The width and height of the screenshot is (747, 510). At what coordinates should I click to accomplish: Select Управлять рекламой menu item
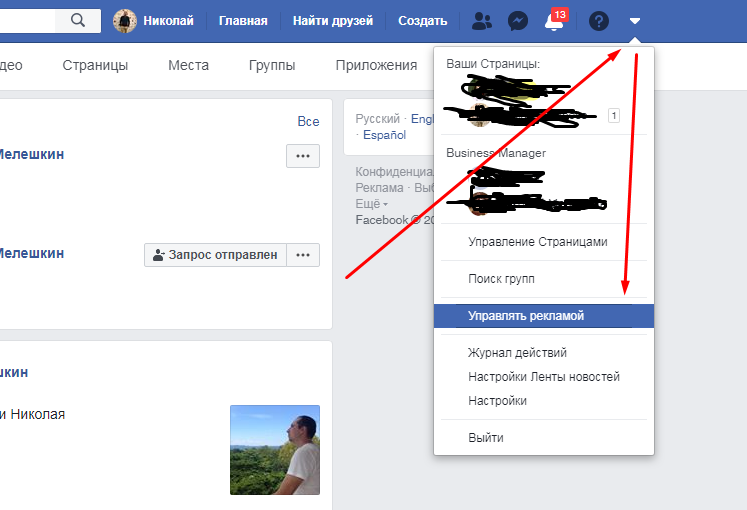click(544, 316)
